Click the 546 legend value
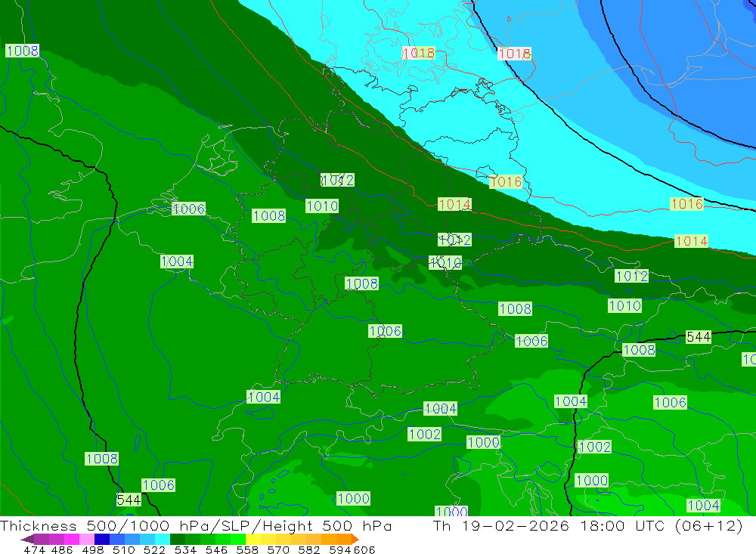The width and height of the screenshot is (756, 554). coord(216,549)
